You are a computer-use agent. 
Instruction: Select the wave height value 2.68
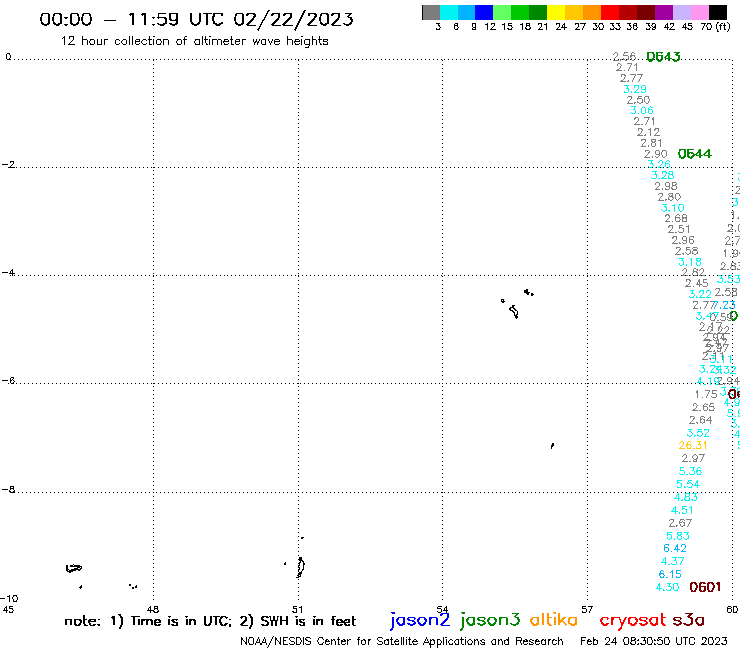(x=676, y=219)
